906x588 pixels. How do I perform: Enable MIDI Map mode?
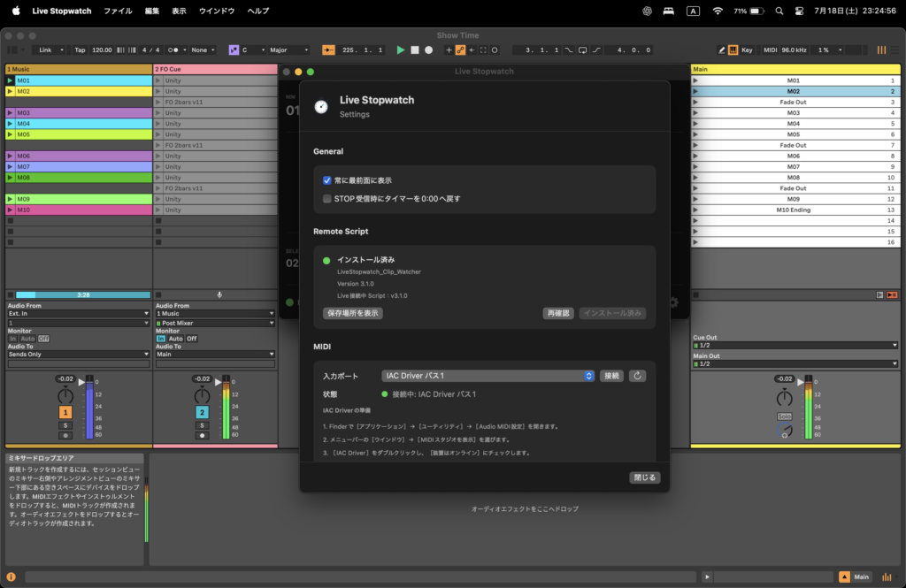771,50
